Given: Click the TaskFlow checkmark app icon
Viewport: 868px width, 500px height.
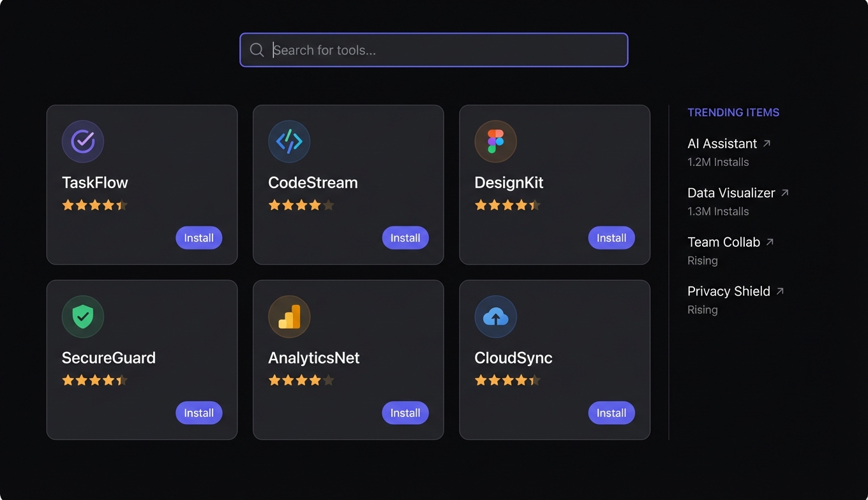Looking at the screenshot, I should 83,141.
